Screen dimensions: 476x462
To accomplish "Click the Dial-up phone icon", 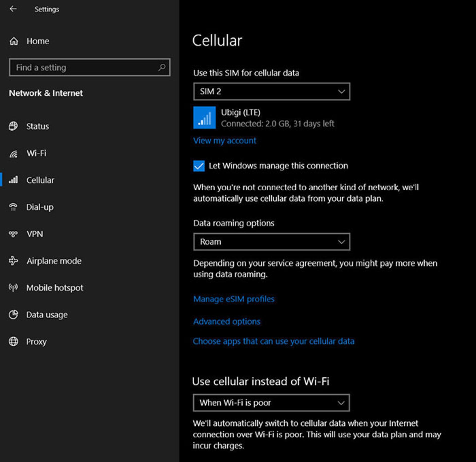I will [x=13, y=207].
